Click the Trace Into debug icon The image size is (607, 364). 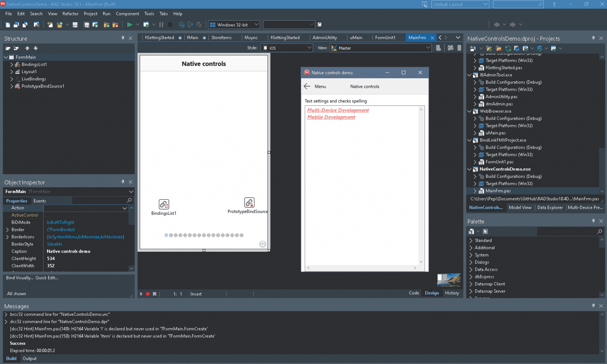[182, 25]
